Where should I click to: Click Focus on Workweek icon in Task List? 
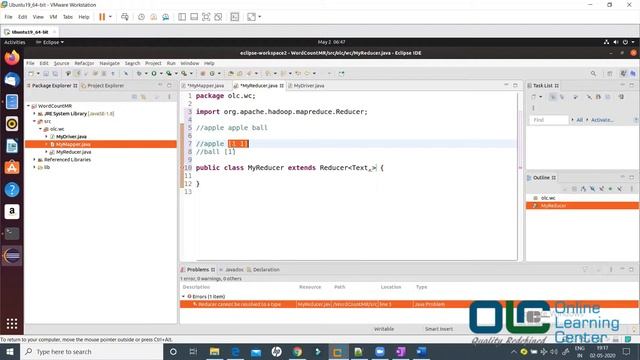click(576, 97)
